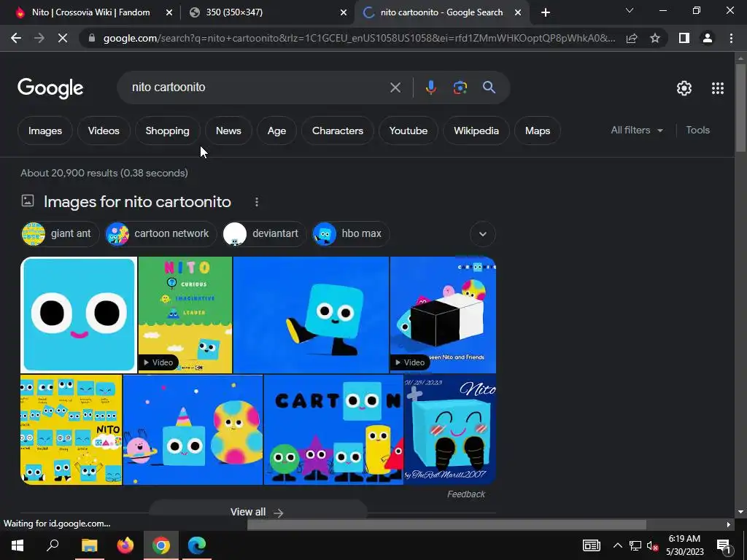747x560 pixels.
Task: Open the blushing Nito fan art image
Action: pos(450,429)
